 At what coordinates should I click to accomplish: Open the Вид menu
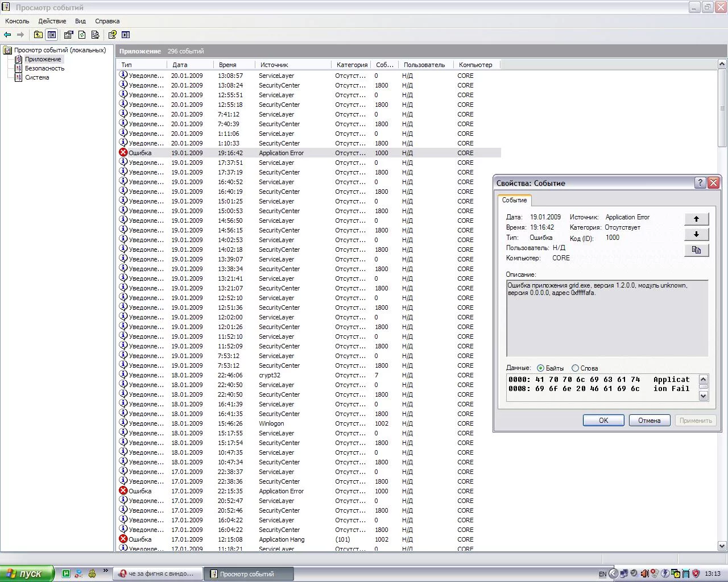[80, 21]
